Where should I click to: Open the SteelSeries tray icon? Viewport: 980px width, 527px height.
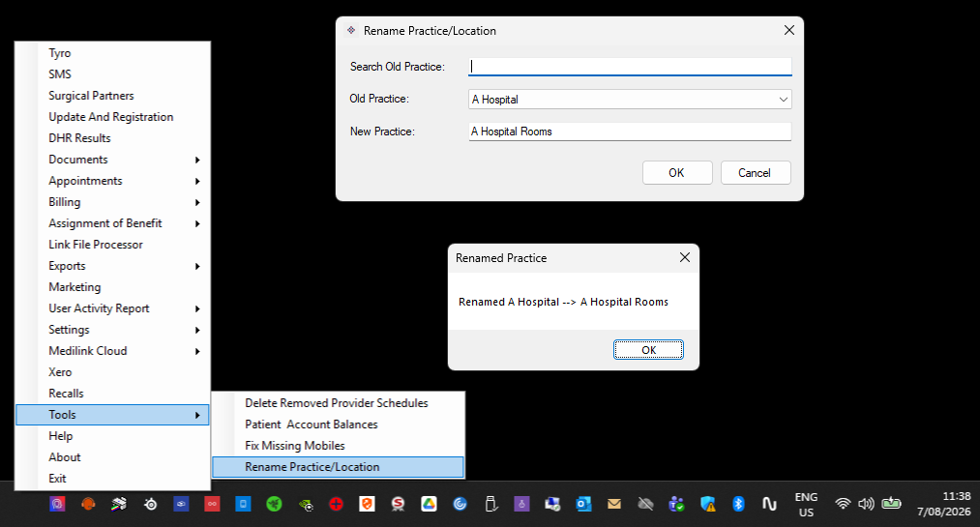151,504
